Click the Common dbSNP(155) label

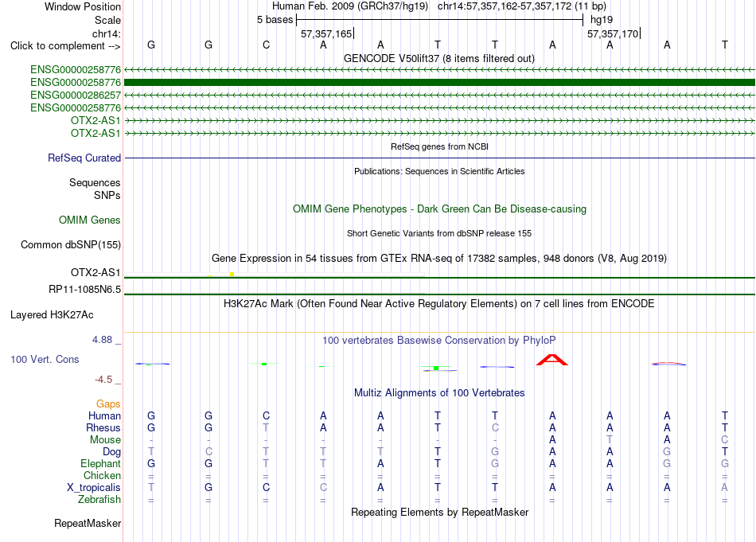[70, 244]
